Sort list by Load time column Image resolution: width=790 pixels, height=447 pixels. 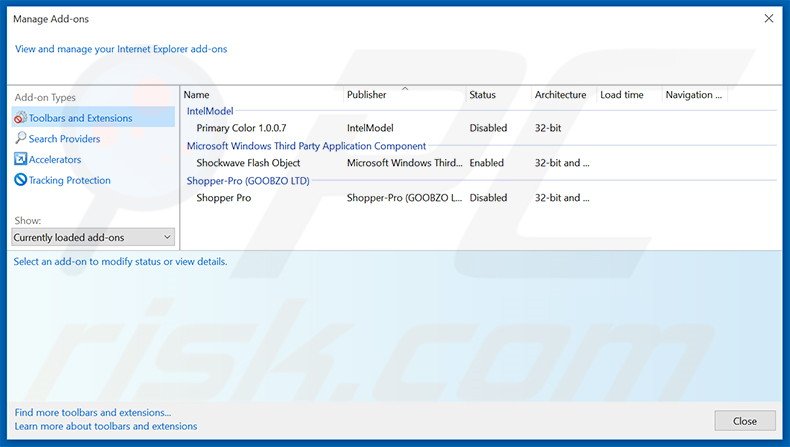point(622,95)
